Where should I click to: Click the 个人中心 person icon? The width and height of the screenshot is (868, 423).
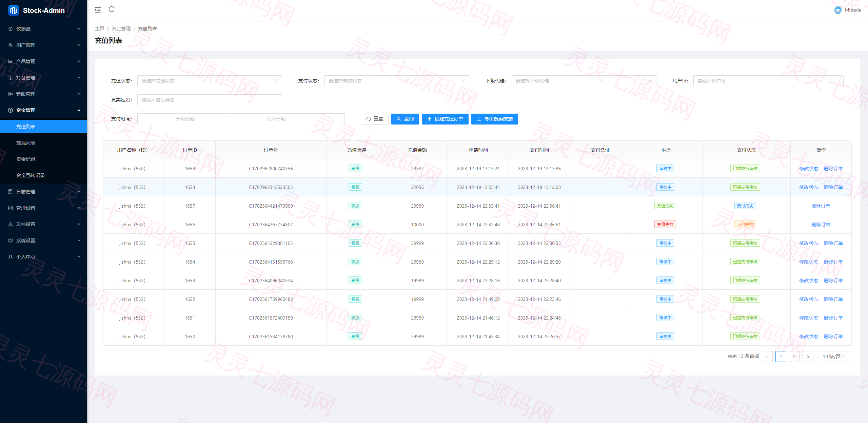pos(11,257)
